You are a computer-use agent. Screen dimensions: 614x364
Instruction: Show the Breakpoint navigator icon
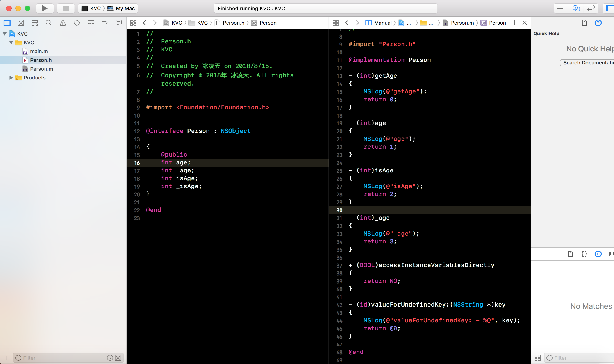click(x=105, y=23)
